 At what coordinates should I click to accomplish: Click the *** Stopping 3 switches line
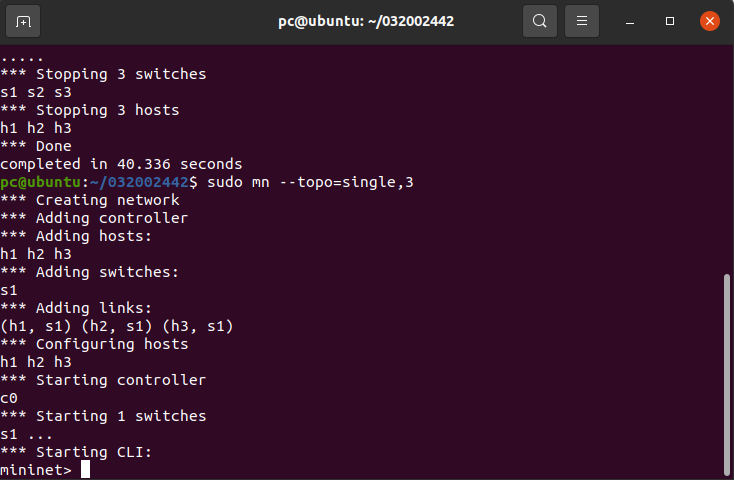coord(103,74)
